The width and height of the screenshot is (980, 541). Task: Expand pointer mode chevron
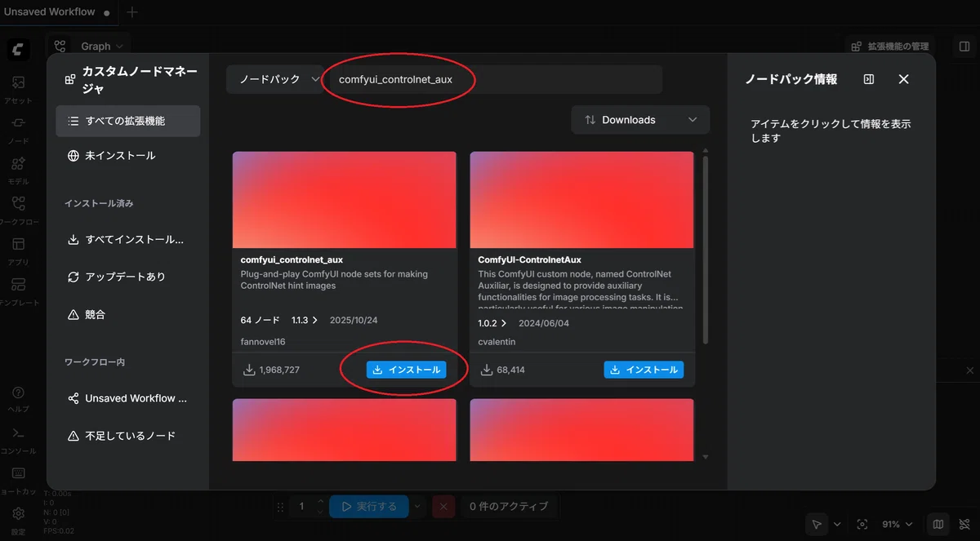(x=837, y=524)
